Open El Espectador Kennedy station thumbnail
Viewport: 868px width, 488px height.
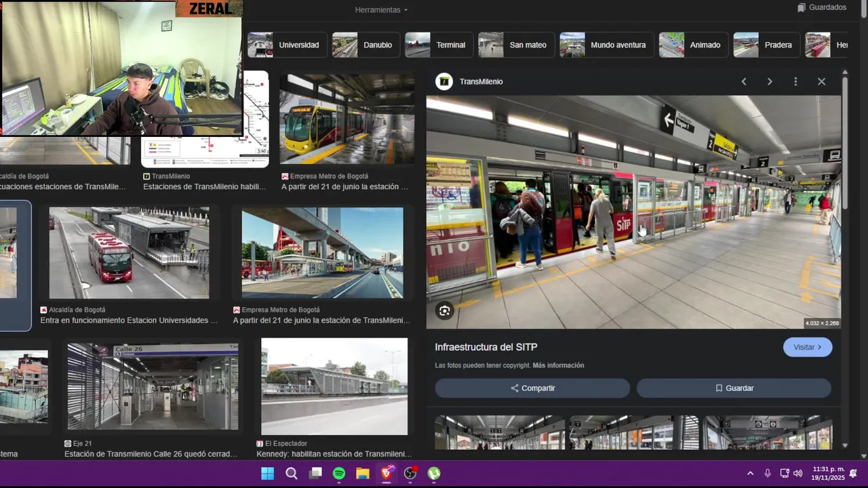pos(334,386)
